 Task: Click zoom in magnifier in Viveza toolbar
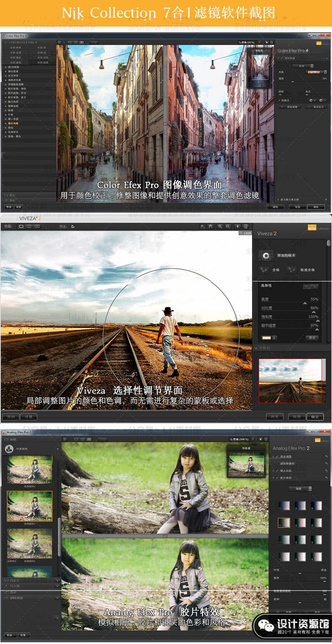220,226
